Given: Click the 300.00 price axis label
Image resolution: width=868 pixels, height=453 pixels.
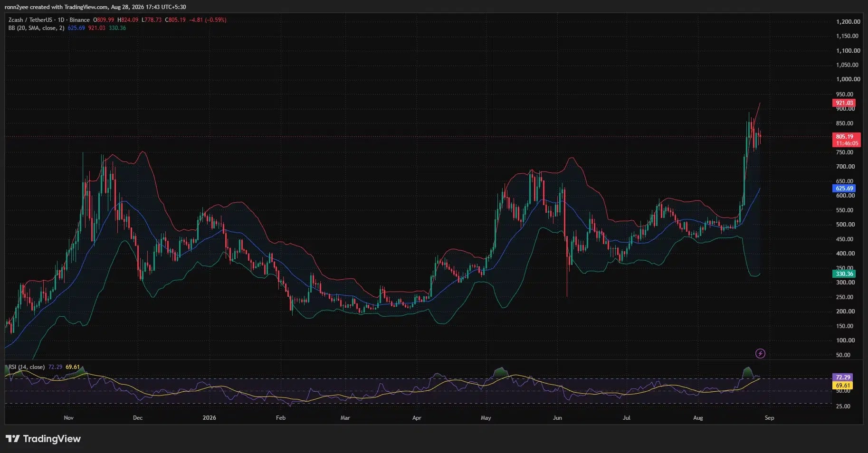Looking at the screenshot, I should pyautogui.click(x=845, y=283).
